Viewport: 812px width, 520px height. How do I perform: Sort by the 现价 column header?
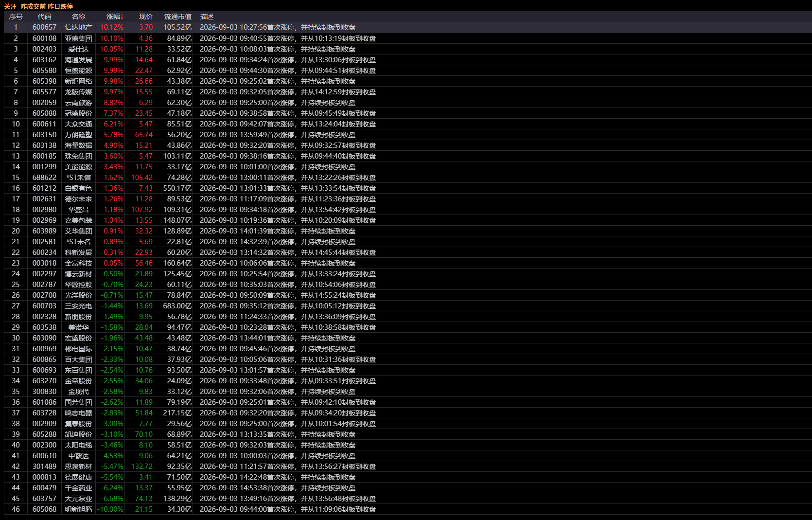tap(145, 17)
